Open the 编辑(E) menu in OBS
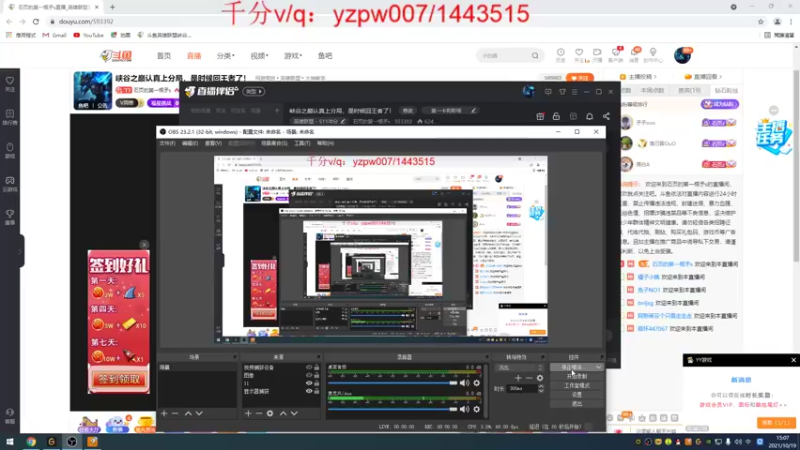Viewport: 800px width, 450px height. tap(190, 143)
